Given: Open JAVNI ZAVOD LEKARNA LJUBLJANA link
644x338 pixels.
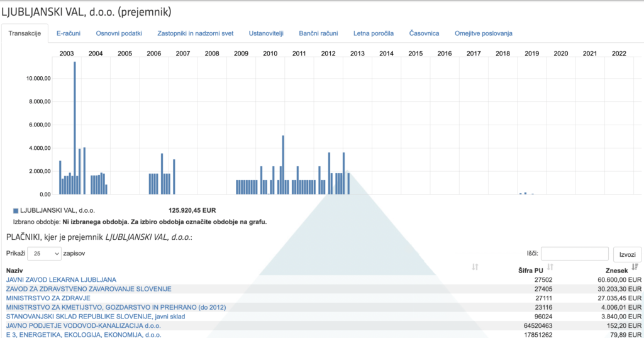Looking at the screenshot, I should 61,279.
